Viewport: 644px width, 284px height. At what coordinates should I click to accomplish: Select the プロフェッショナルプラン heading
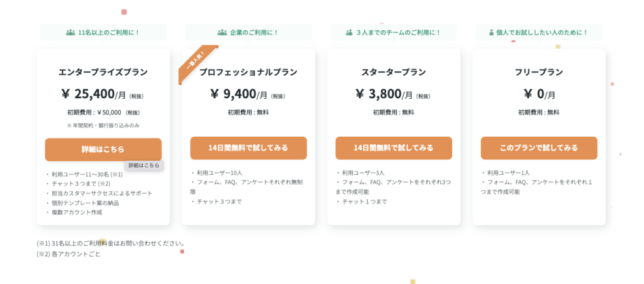tap(248, 72)
